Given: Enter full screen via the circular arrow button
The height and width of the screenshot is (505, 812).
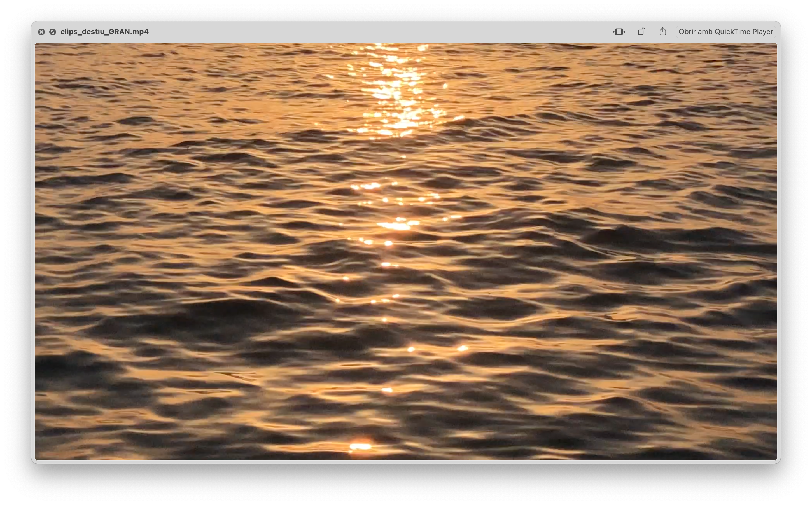Looking at the screenshot, I should 52,32.
